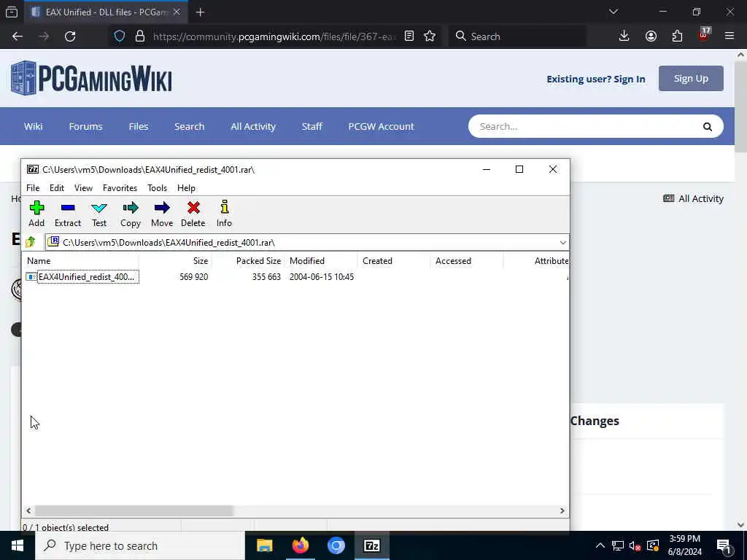
Task: Click the PCGamingWiki logo
Action: coord(91,78)
